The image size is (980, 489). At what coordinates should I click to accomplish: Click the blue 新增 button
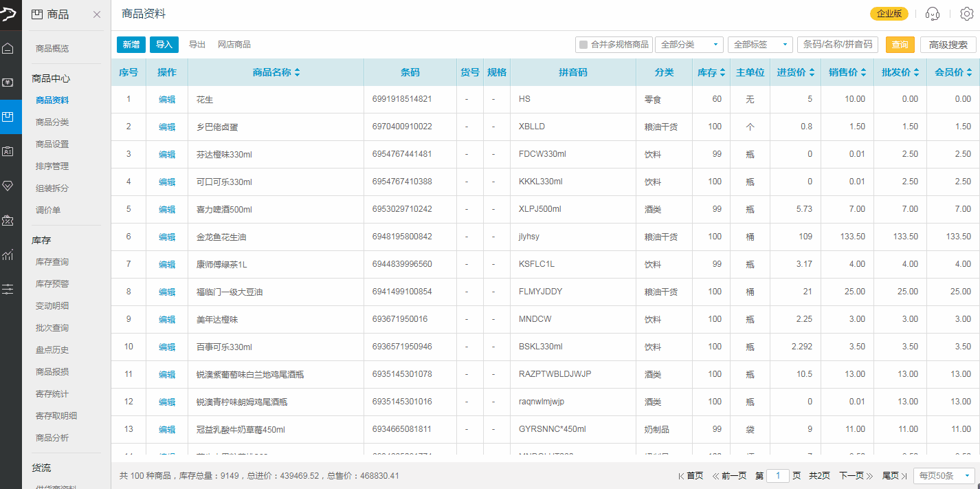131,45
